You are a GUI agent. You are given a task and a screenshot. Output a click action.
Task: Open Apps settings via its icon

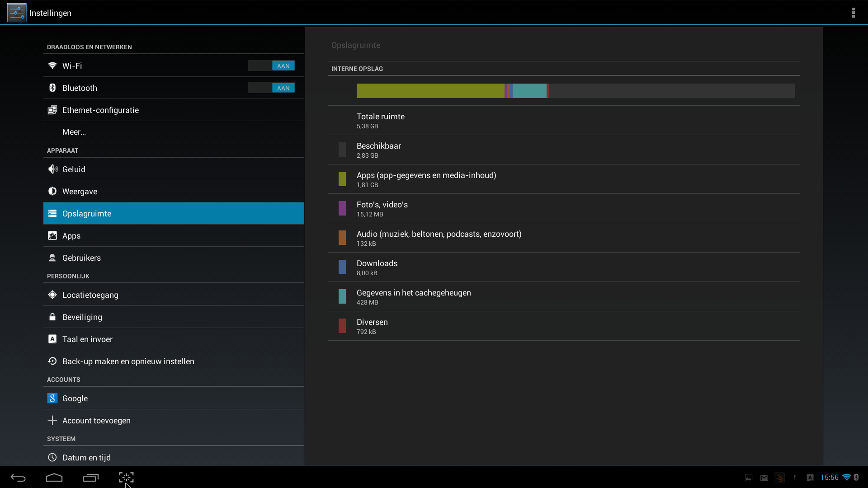click(52, 235)
